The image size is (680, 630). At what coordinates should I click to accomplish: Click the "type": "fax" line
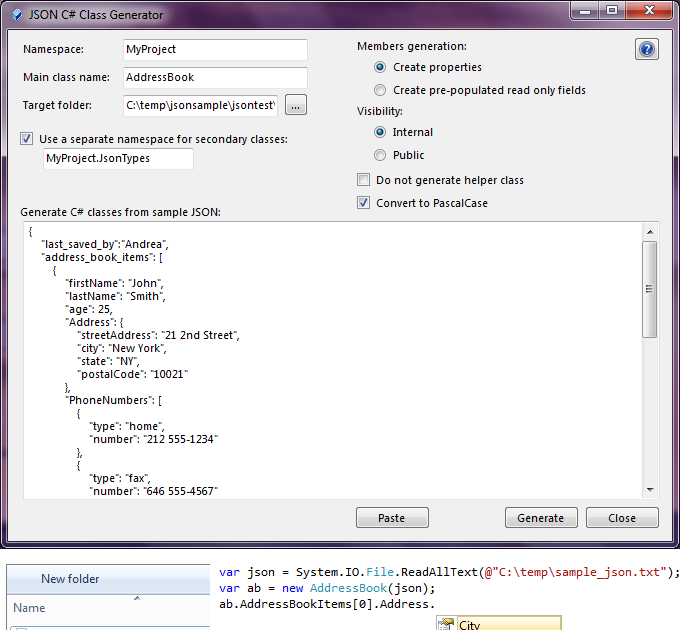[x=120, y=479]
